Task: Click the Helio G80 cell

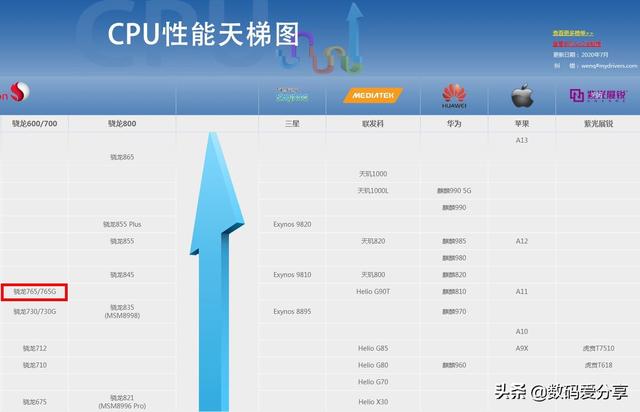Action: tap(373, 365)
